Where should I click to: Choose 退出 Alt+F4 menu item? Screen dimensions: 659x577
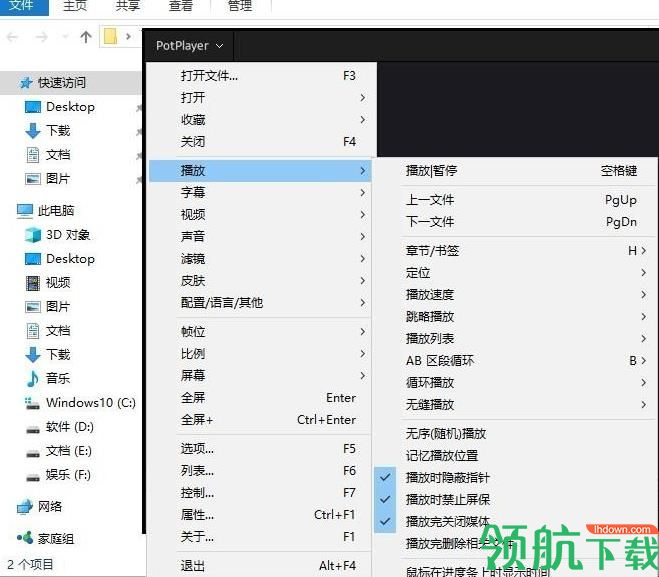(x=260, y=566)
